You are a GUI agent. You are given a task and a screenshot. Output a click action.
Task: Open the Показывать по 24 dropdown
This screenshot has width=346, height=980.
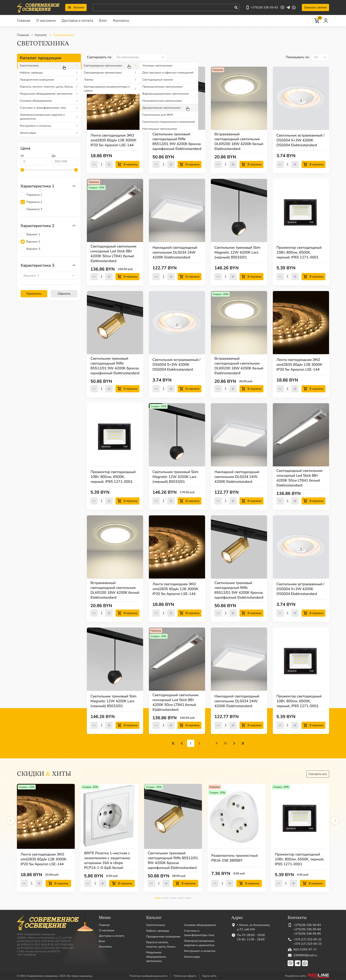coord(320,57)
